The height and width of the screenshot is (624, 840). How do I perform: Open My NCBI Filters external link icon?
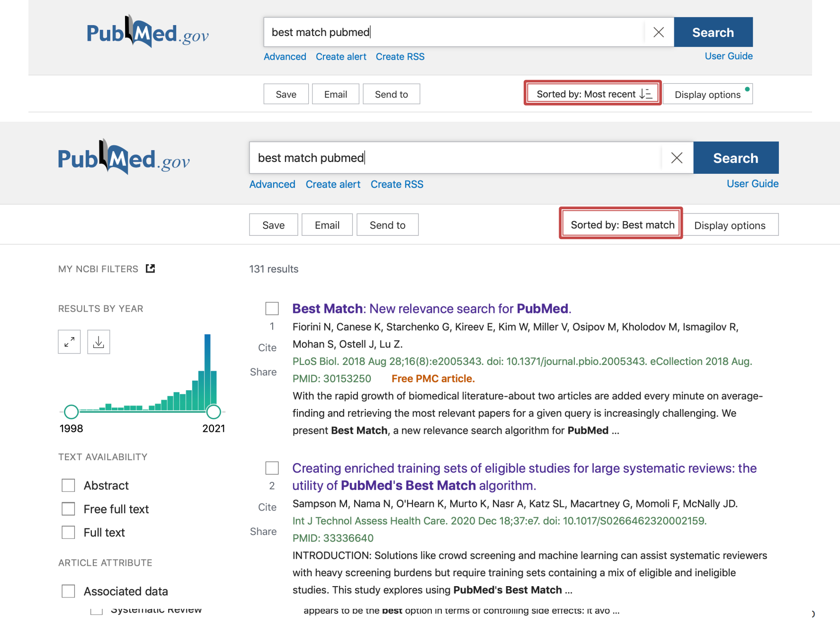150,269
